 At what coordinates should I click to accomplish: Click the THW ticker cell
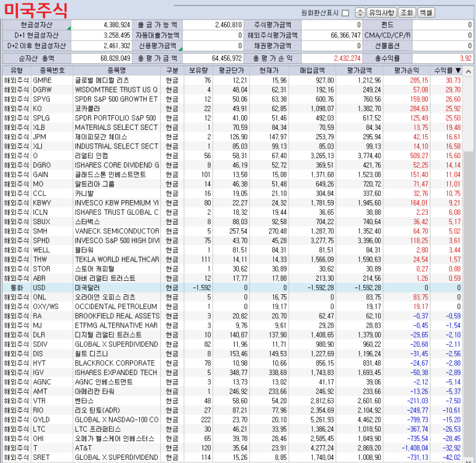point(52,260)
